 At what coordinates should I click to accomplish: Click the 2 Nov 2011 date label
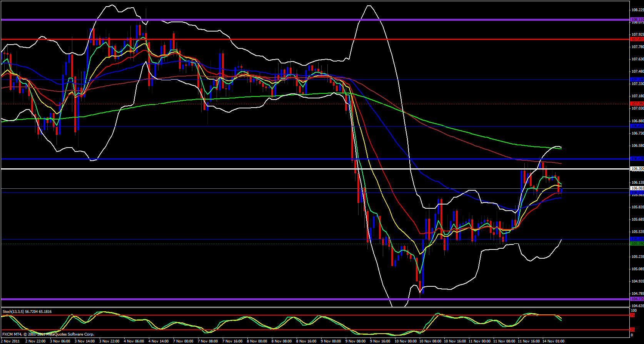point(10,341)
